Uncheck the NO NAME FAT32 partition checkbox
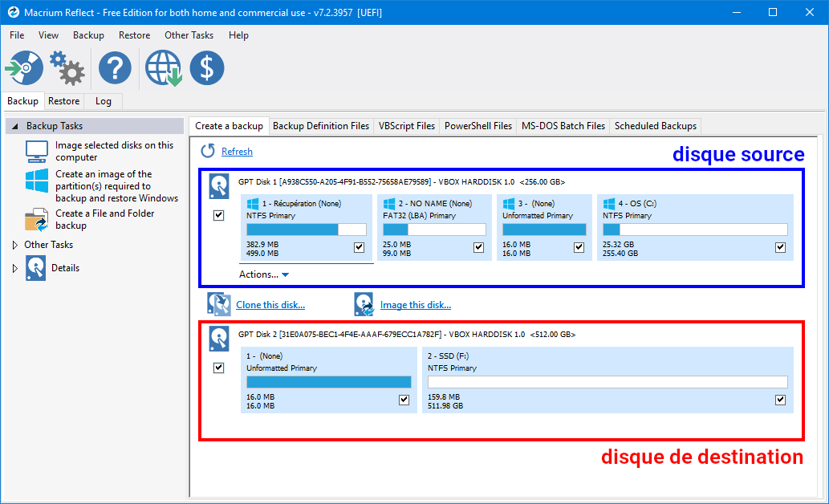Screen dimensions: 829x504 [x=478, y=247]
